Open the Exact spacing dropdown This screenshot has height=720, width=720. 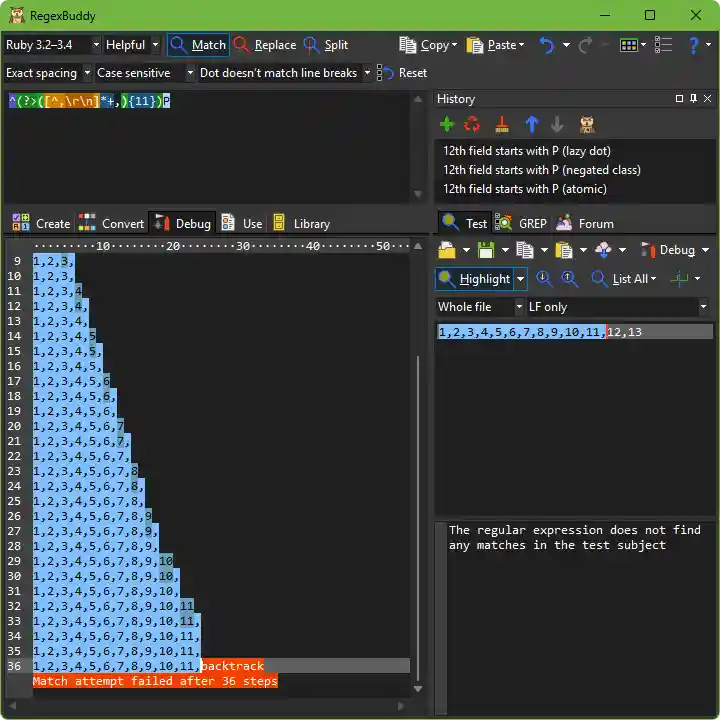(x=48, y=73)
